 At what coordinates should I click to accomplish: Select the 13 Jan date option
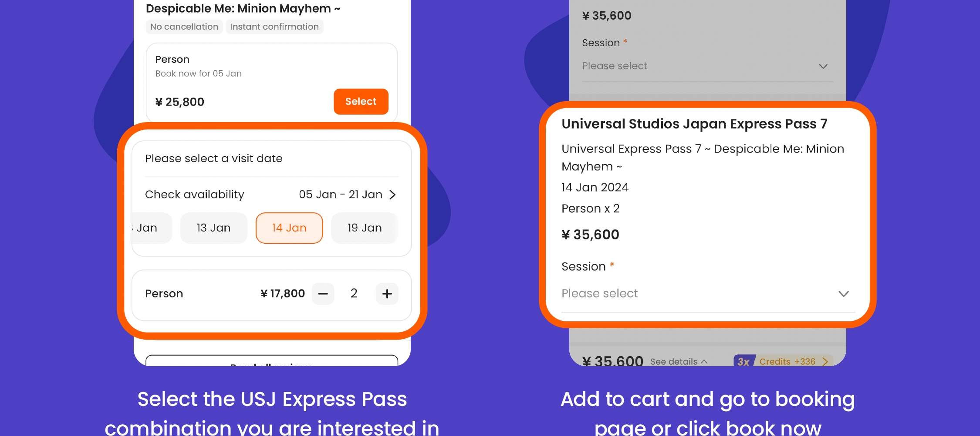(213, 228)
